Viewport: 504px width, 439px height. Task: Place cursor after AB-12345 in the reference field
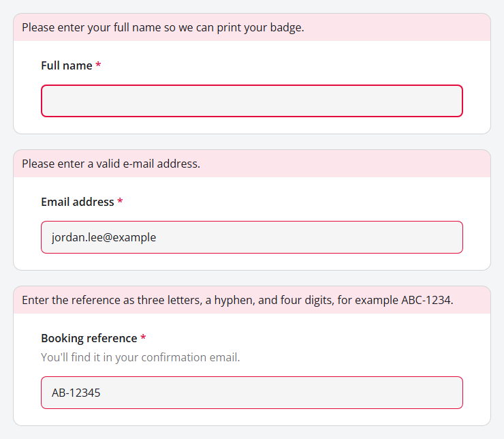tap(101, 393)
